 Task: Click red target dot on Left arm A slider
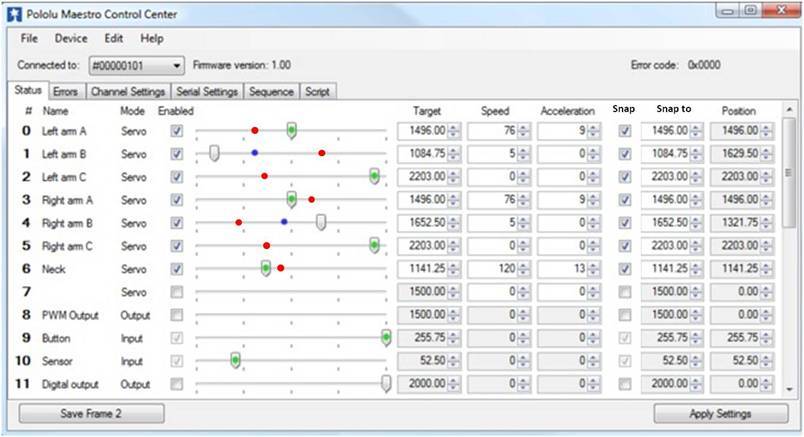[x=255, y=130]
